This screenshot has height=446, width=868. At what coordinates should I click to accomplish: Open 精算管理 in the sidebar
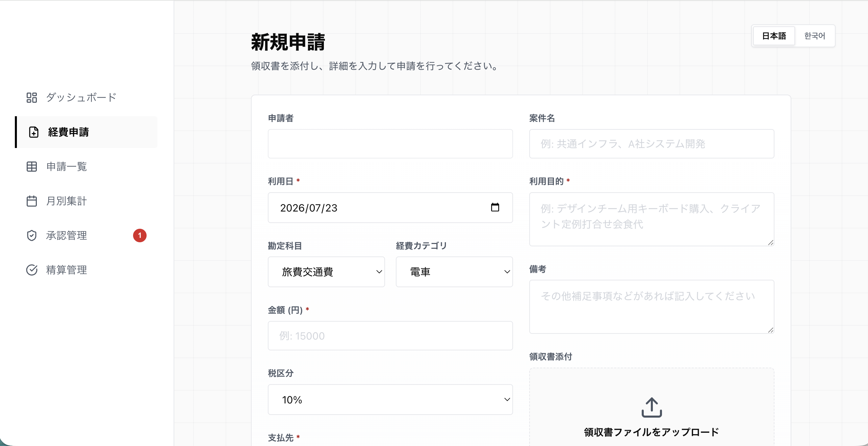(86, 270)
